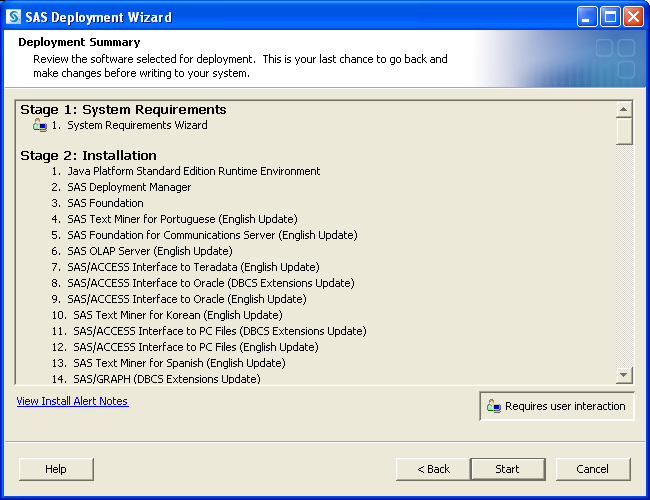Maximize the SAS Deployment Wizard window
This screenshot has height=500, width=650.
pyautogui.click(x=610, y=17)
